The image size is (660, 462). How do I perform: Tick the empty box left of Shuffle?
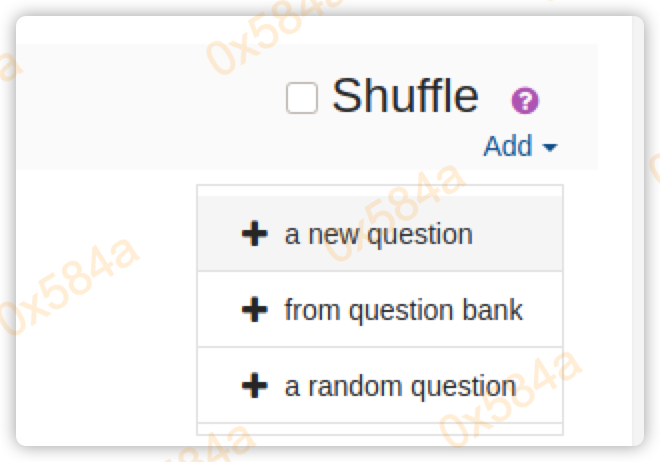tap(301, 98)
